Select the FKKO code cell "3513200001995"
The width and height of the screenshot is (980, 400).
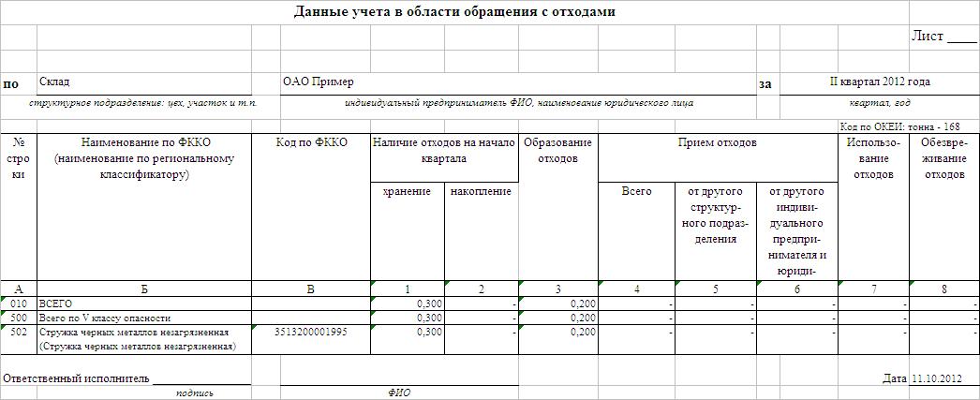312,332
